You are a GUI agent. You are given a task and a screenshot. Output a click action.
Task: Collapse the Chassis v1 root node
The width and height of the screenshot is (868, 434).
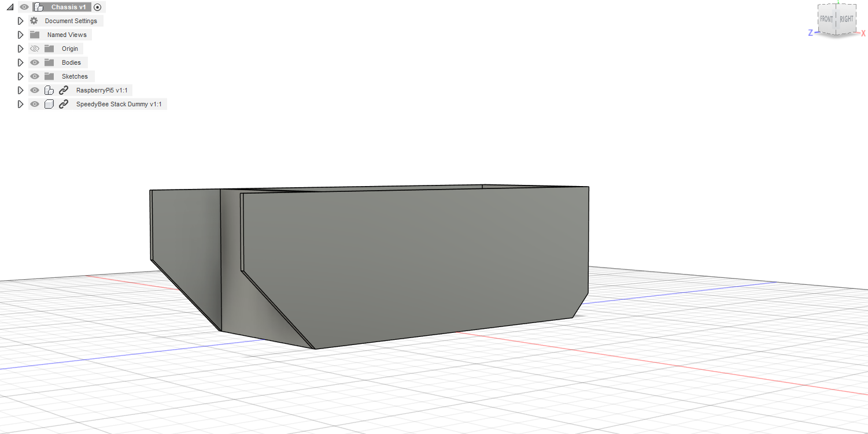pyautogui.click(x=10, y=8)
